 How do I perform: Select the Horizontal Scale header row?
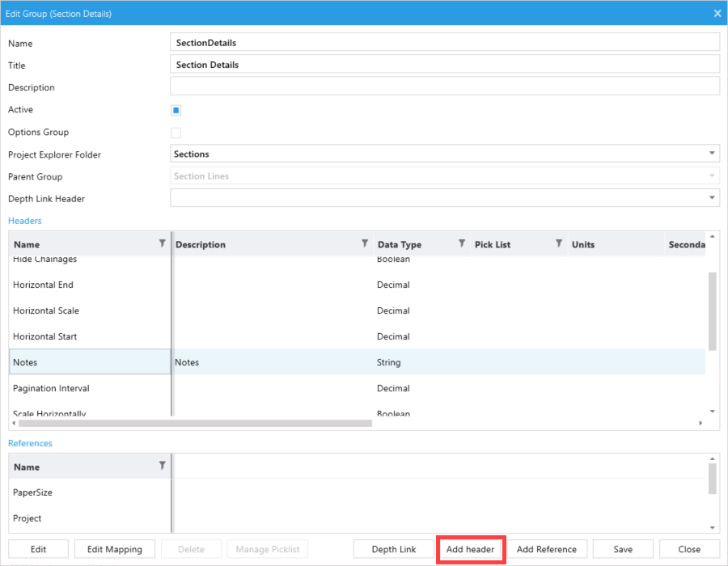357,310
